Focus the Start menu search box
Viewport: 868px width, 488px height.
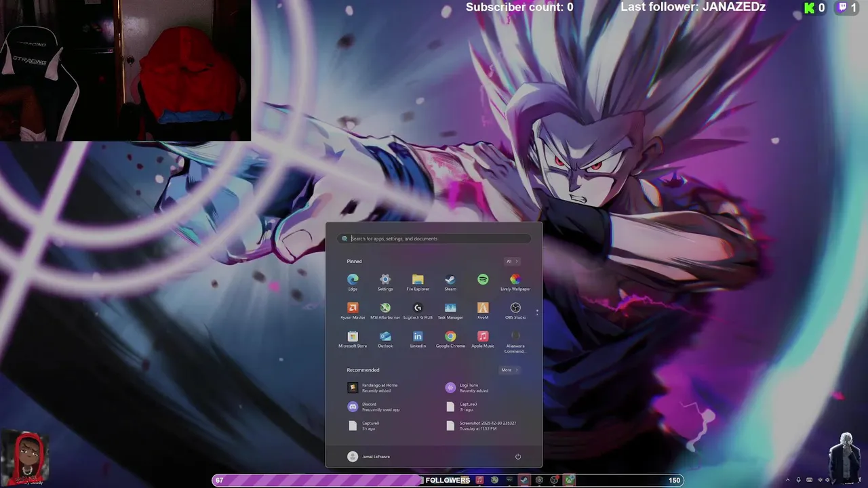tap(434, 239)
